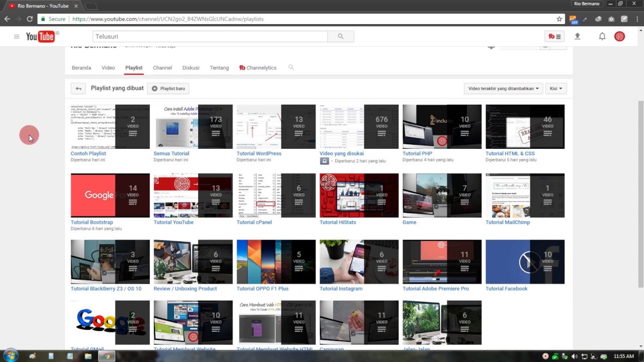644x362 pixels.
Task: Open the YouTube hamburger guide menu
Action: point(17,37)
